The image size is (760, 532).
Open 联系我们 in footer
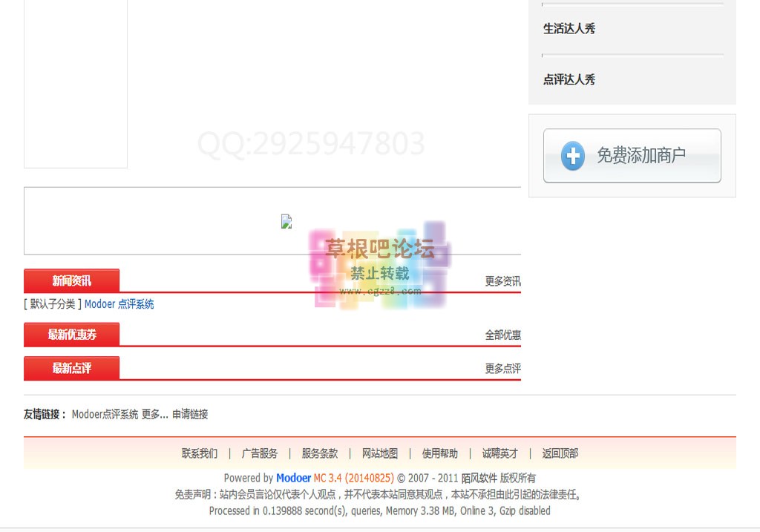pos(200,453)
